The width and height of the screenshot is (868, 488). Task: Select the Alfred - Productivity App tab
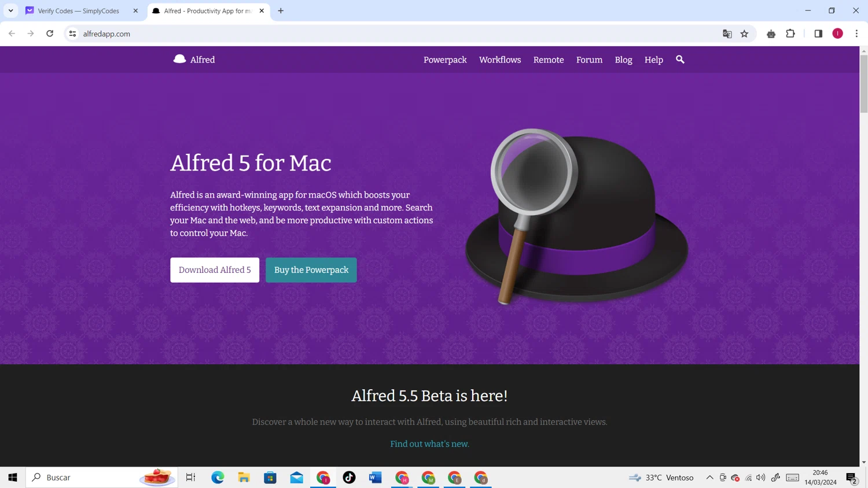coord(208,10)
